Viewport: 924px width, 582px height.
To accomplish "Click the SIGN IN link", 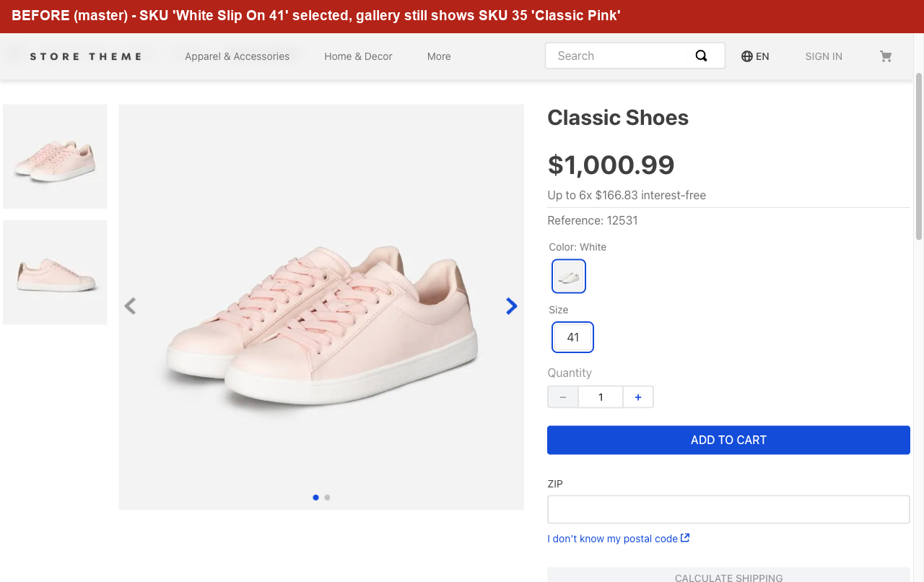I will [824, 56].
